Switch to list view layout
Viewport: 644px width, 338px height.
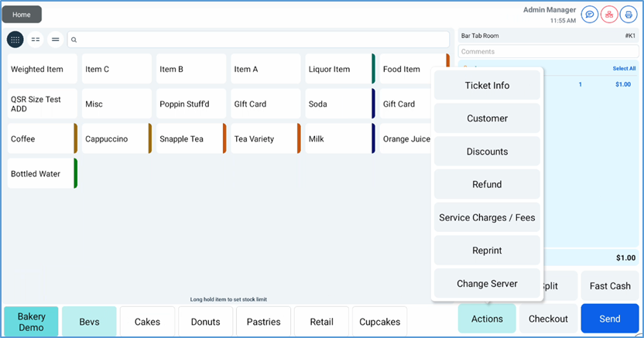pos(56,39)
